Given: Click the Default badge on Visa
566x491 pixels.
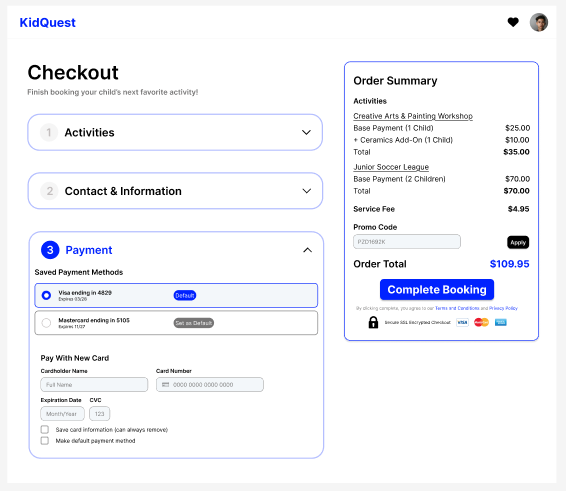Looking at the screenshot, I should click(x=185, y=295).
